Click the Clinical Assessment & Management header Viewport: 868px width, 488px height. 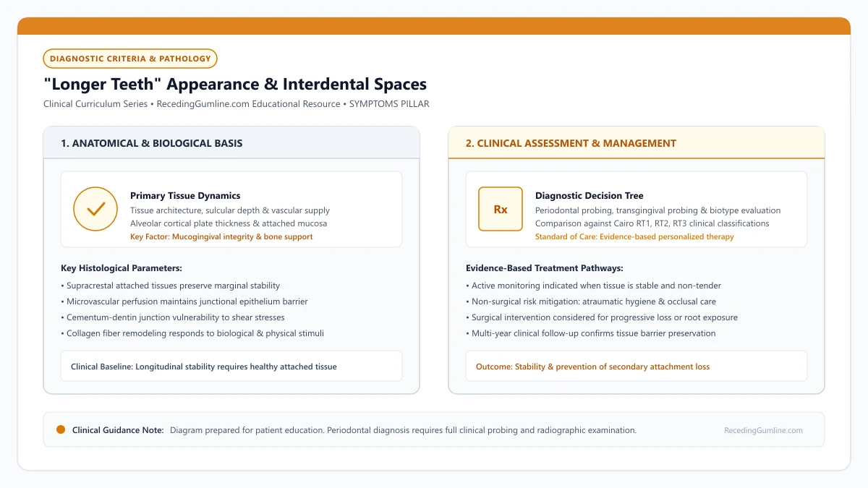pos(571,143)
